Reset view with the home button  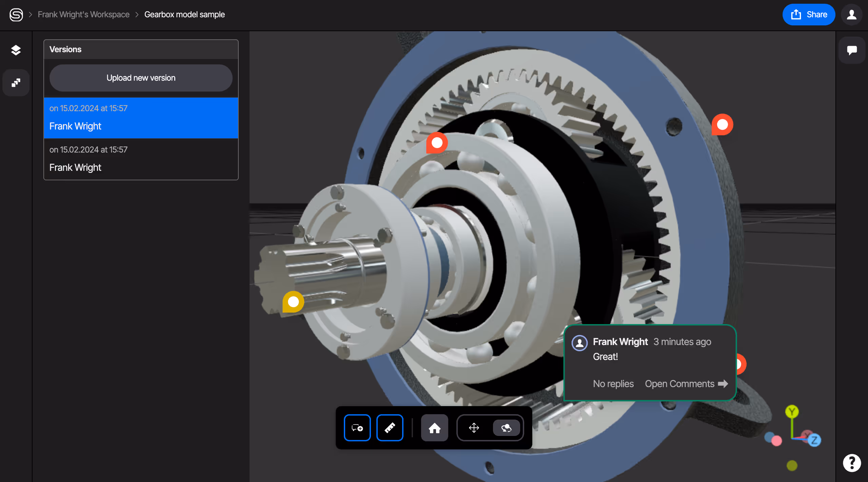435,428
